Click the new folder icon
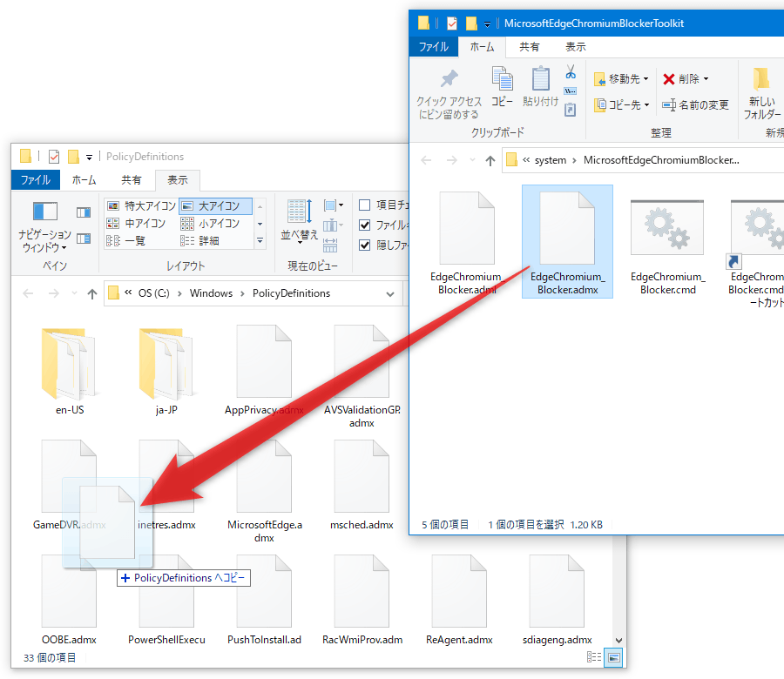The height and width of the screenshot is (679, 784). pos(761,79)
